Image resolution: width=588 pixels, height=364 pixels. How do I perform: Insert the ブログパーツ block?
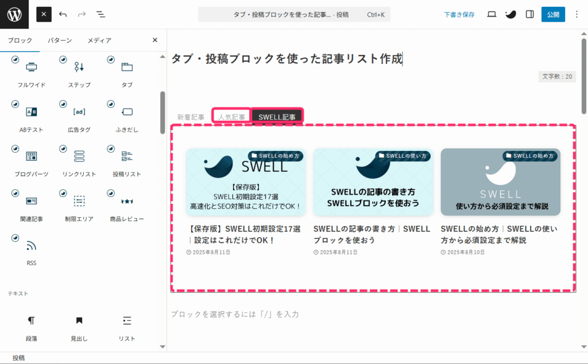click(x=32, y=162)
